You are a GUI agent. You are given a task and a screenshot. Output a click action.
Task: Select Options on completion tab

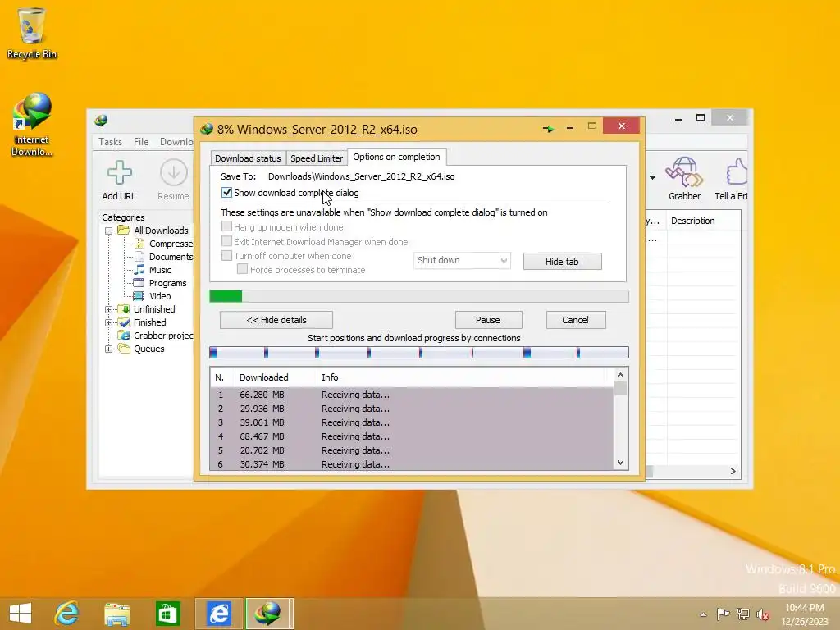coord(396,157)
